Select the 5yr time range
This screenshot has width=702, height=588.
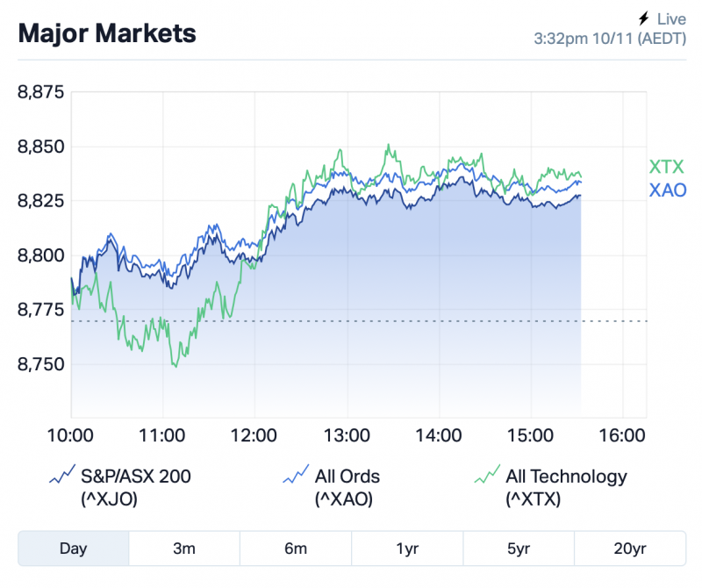coord(519,549)
